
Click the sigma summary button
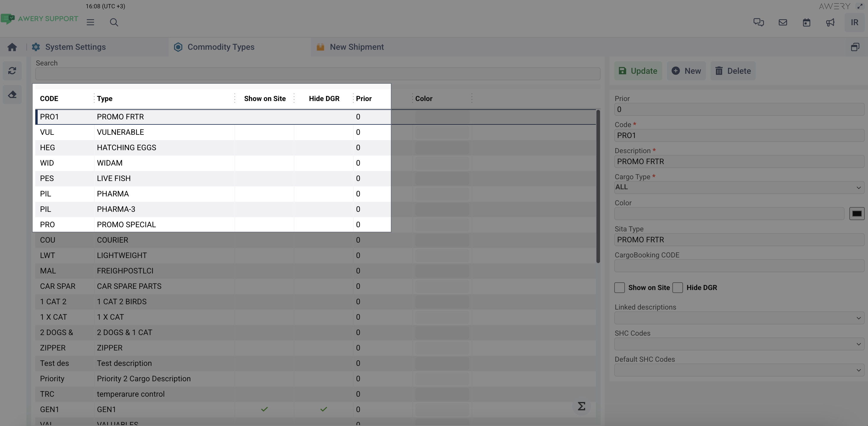[x=581, y=406]
